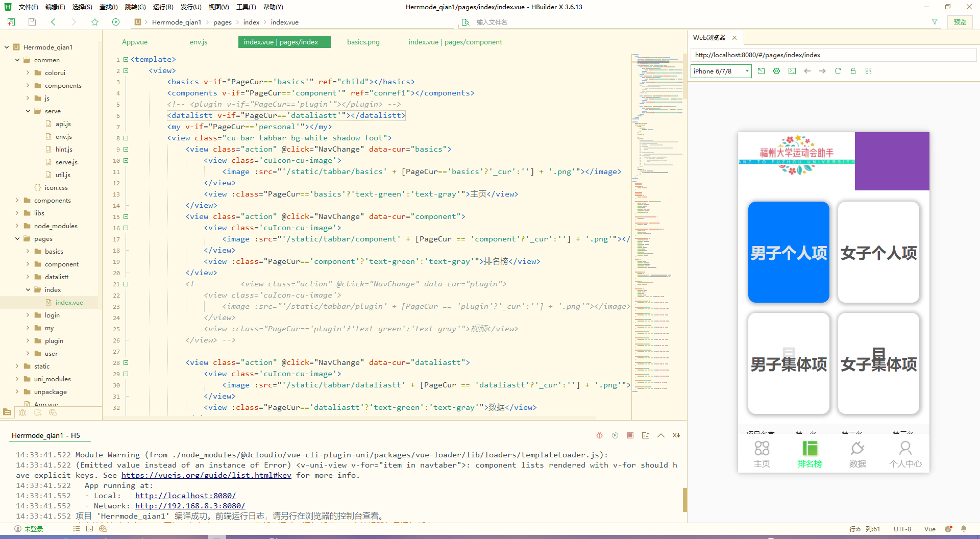Stop the running Herrmode_qian1 H5 console

pos(630,435)
